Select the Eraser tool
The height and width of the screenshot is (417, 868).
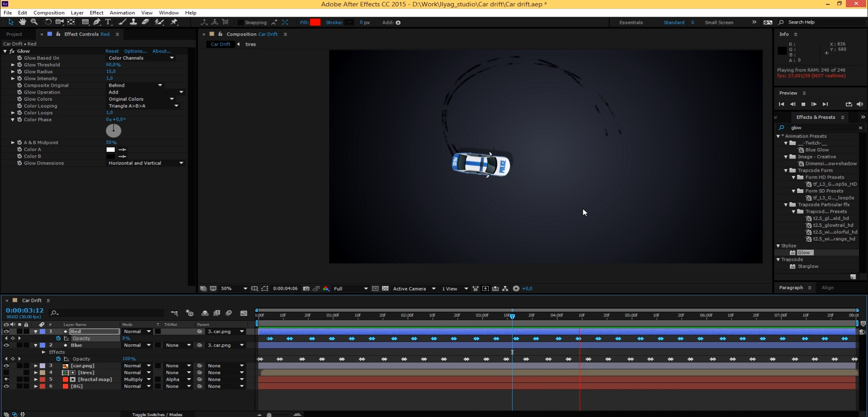[145, 22]
